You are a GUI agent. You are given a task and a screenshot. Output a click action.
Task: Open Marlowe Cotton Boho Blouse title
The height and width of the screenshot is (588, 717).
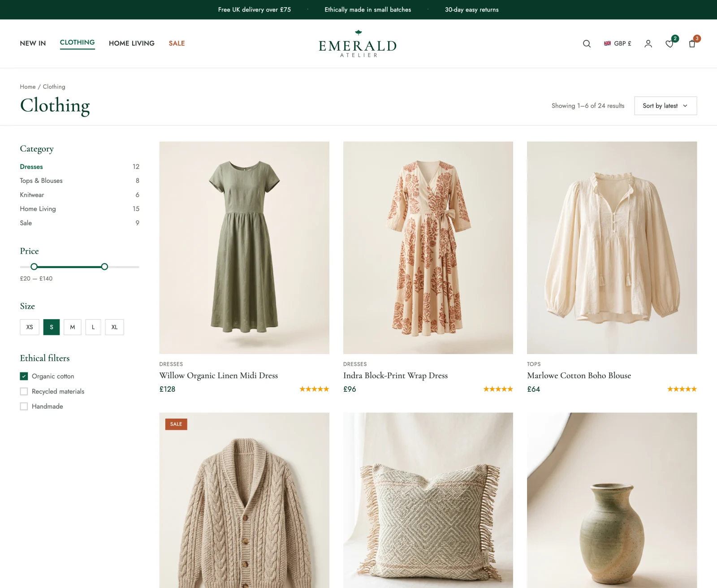click(579, 376)
